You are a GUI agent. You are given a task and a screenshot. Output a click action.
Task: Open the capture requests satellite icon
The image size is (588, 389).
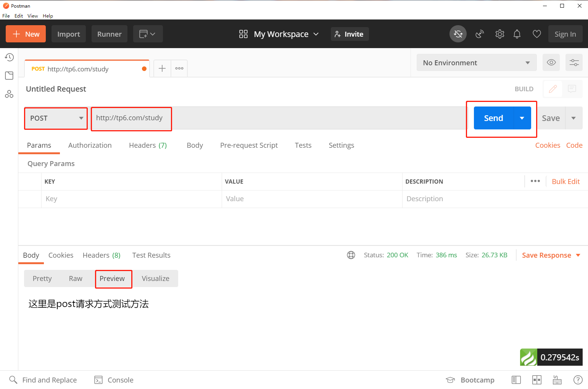pos(480,34)
